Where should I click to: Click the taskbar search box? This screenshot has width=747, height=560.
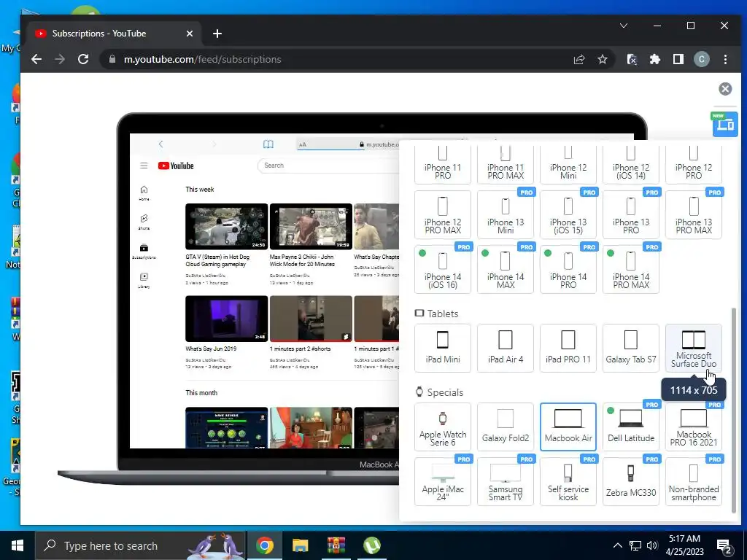point(141,545)
